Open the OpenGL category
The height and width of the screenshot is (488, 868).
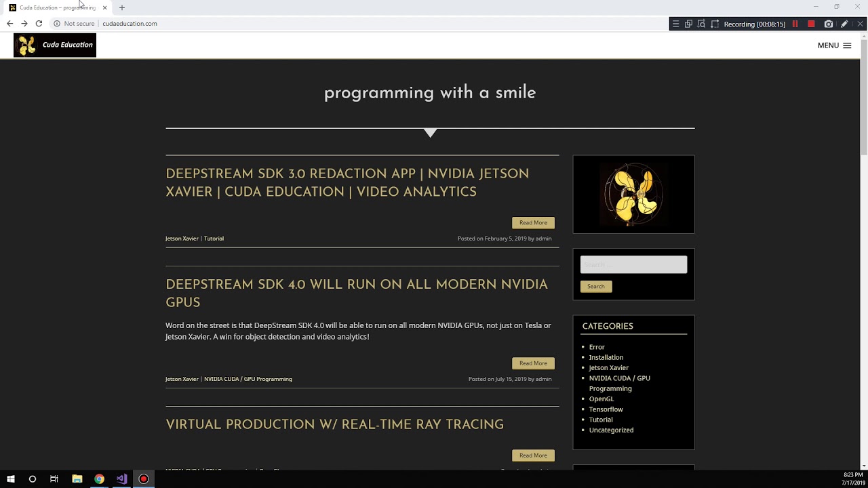point(601,399)
